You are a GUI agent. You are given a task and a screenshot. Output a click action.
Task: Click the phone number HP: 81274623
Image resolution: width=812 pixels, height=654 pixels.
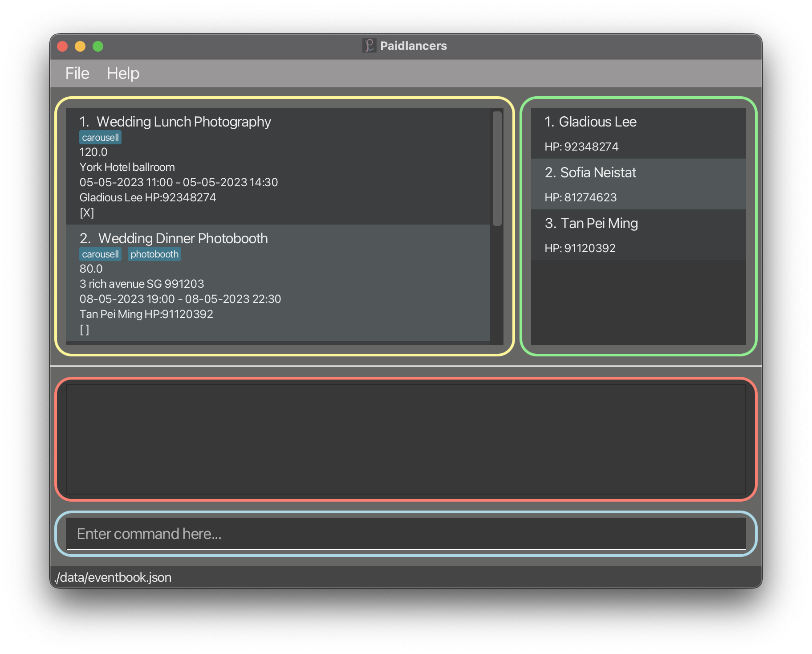(x=581, y=197)
